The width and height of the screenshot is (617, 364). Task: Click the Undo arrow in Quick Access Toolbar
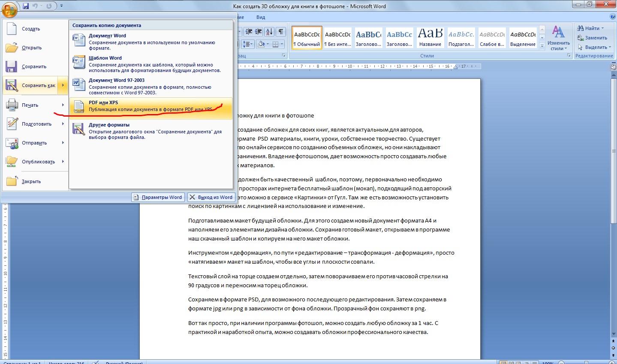35,6
